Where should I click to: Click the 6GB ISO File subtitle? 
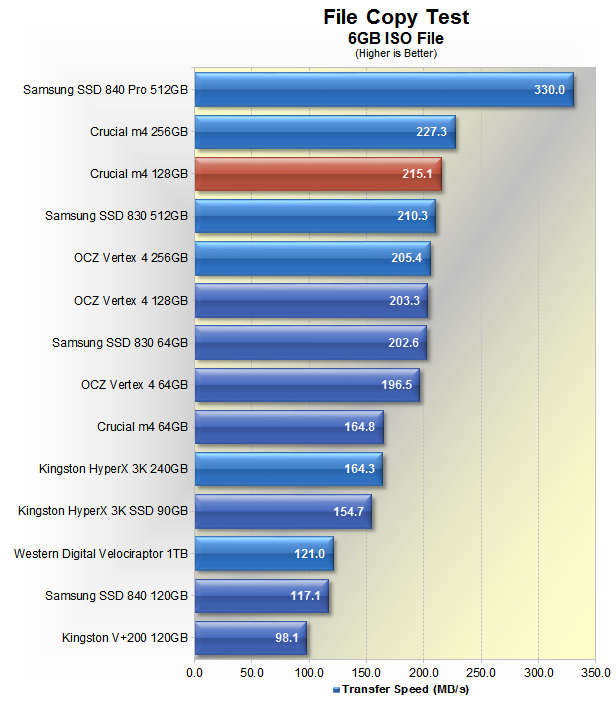[396, 37]
